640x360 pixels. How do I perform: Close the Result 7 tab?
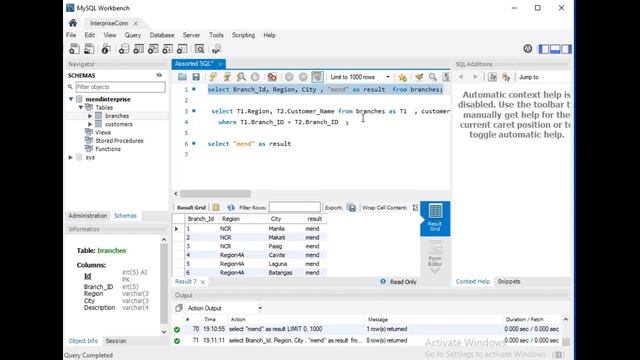click(x=203, y=282)
